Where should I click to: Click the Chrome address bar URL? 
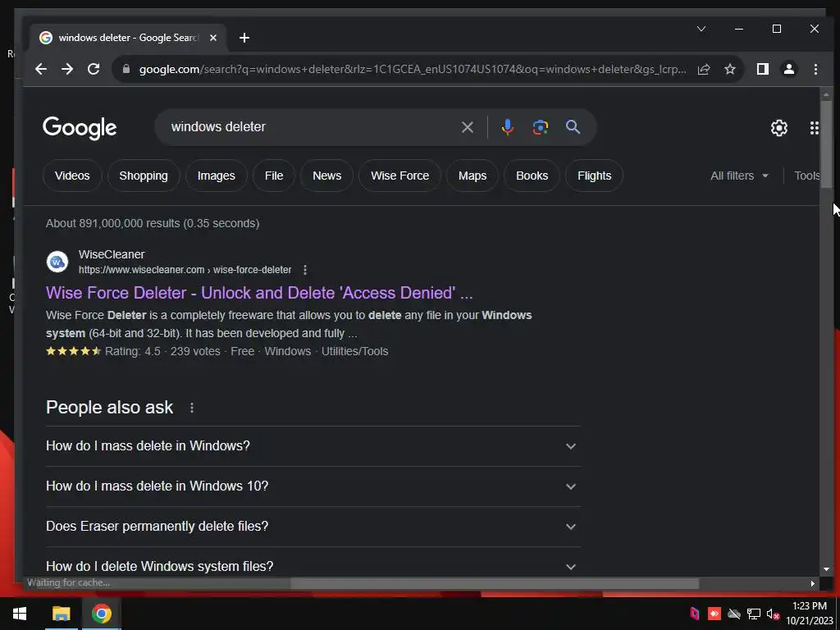(x=413, y=69)
